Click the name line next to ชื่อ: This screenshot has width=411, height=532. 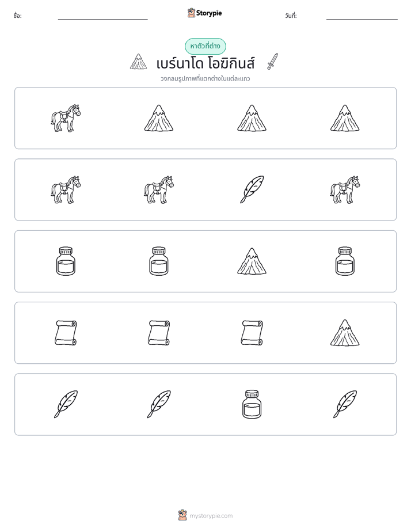(x=102, y=17)
